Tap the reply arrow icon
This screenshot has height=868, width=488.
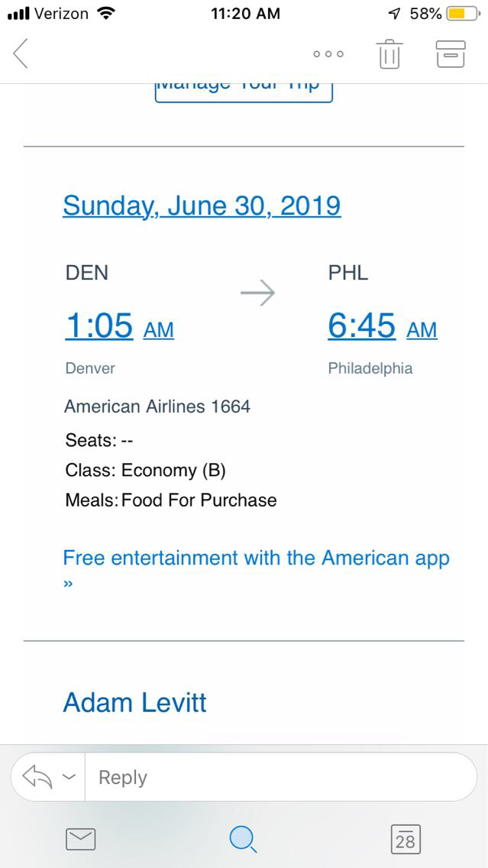pyautogui.click(x=37, y=777)
